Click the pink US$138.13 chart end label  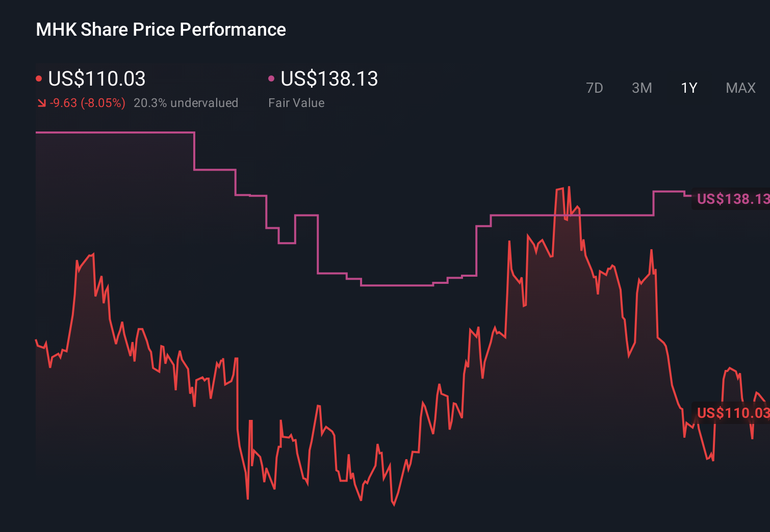732,199
